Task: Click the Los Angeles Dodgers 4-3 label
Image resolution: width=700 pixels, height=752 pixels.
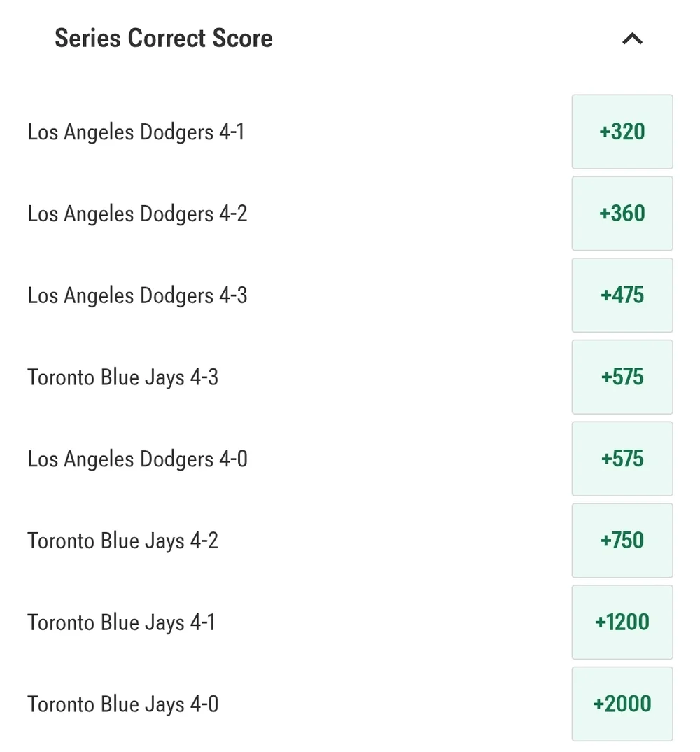Action: [138, 295]
